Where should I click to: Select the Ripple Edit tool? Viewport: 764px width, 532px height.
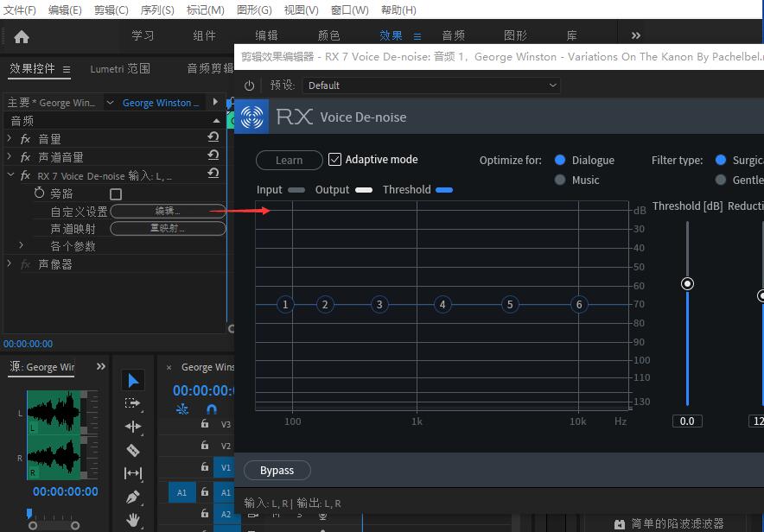point(133,427)
